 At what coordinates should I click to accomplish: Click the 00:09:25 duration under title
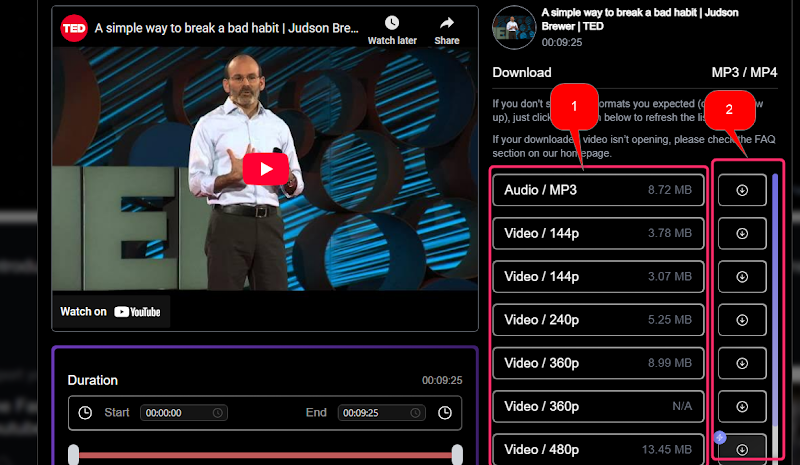point(562,42)
